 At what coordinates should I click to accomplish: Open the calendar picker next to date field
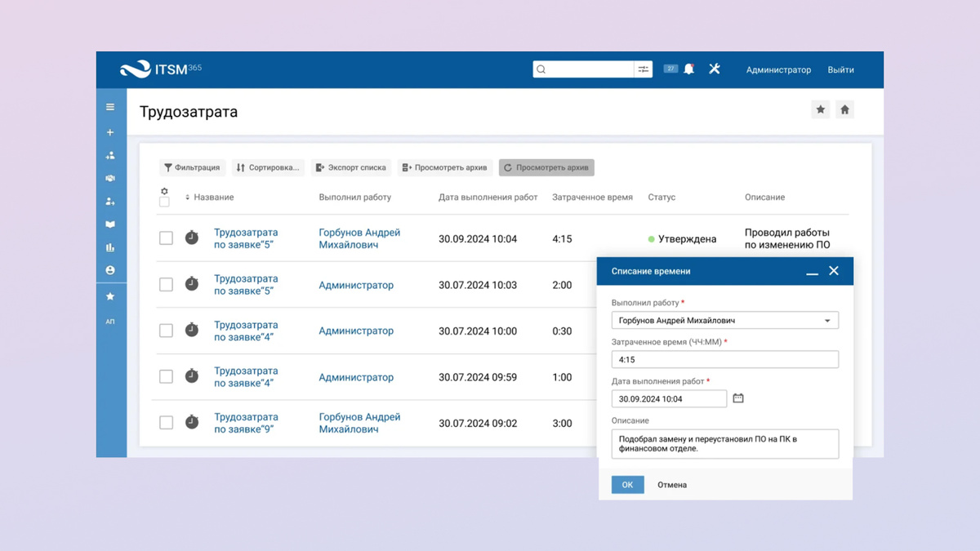tap(738, 398)
